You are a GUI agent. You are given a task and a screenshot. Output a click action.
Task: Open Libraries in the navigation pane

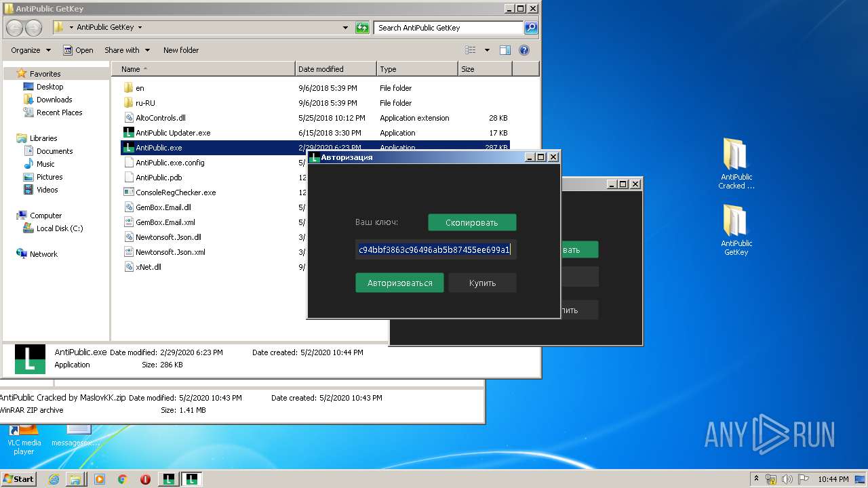click(43, 138)
